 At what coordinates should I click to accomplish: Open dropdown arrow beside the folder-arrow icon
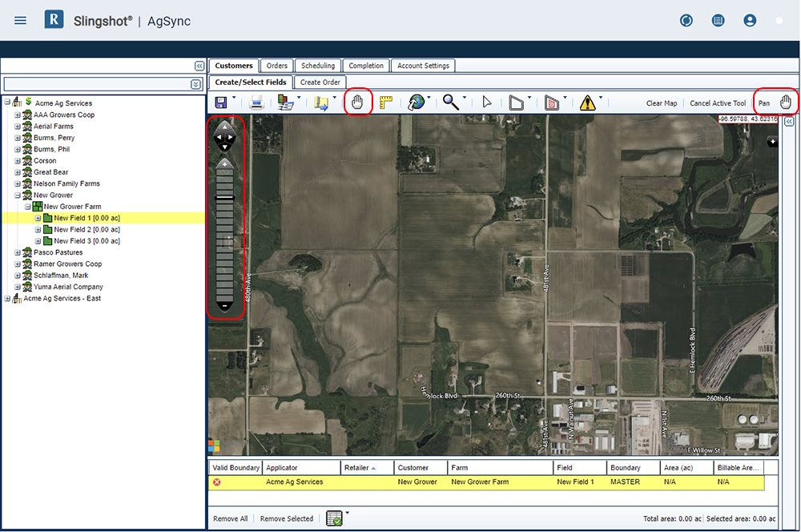[x=335, y=97]
